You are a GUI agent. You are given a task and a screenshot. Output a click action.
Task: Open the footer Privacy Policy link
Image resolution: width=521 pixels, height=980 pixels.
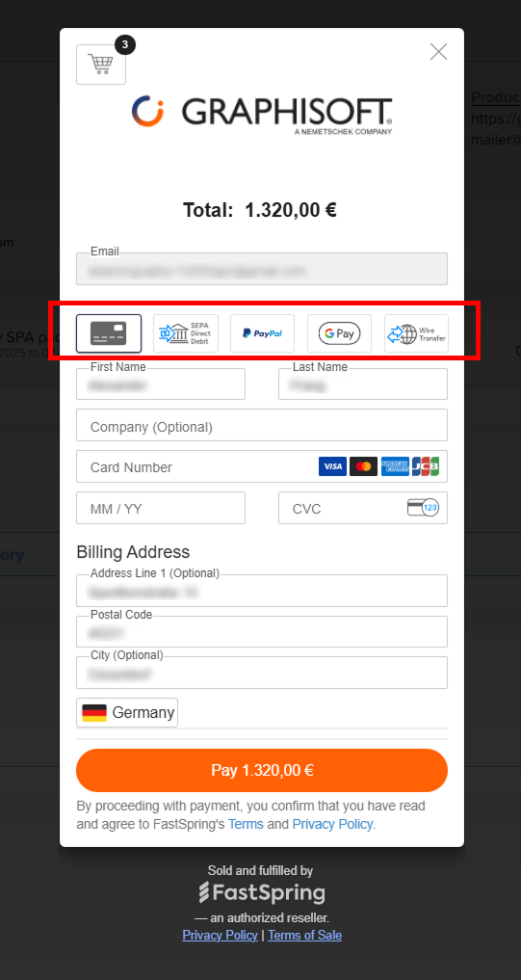pos(220,935)
